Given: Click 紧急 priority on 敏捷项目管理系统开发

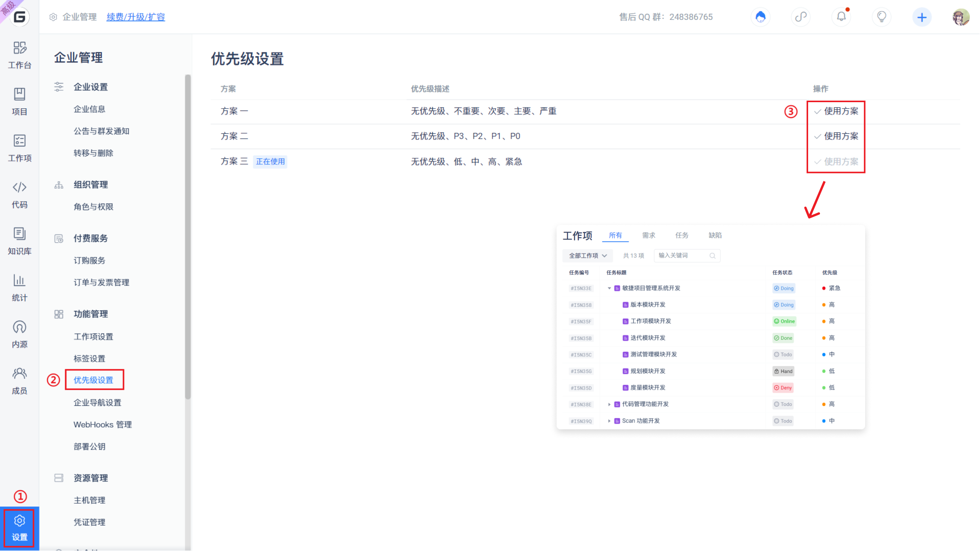Looking at the screenshot, I should pos(831,288).
